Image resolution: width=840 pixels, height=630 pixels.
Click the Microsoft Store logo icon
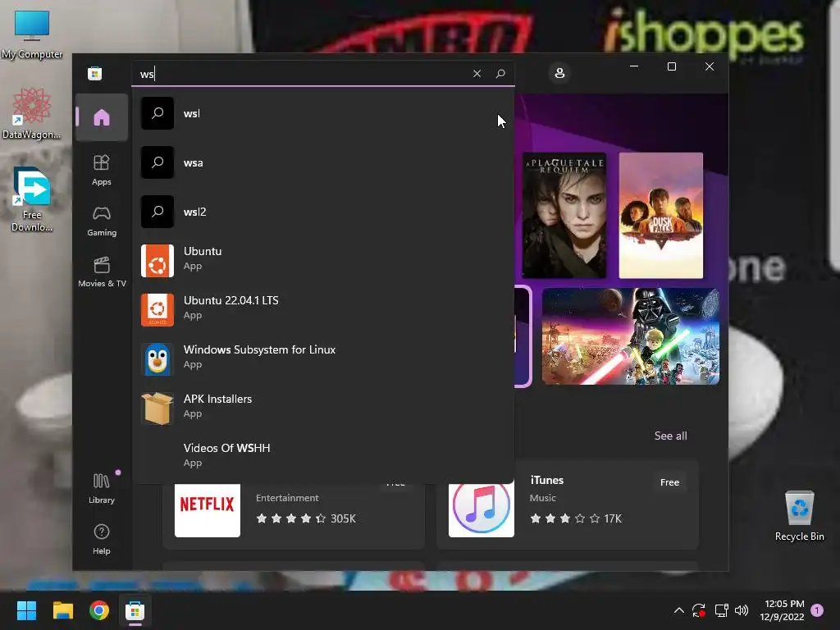coord(95,73)
